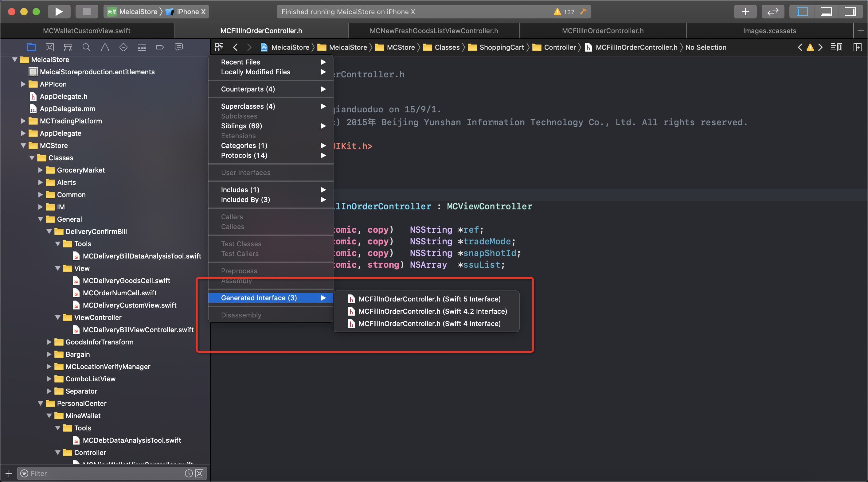Jump to previous issue arrow
Screen dimensions: 868x482
[800, 47]
